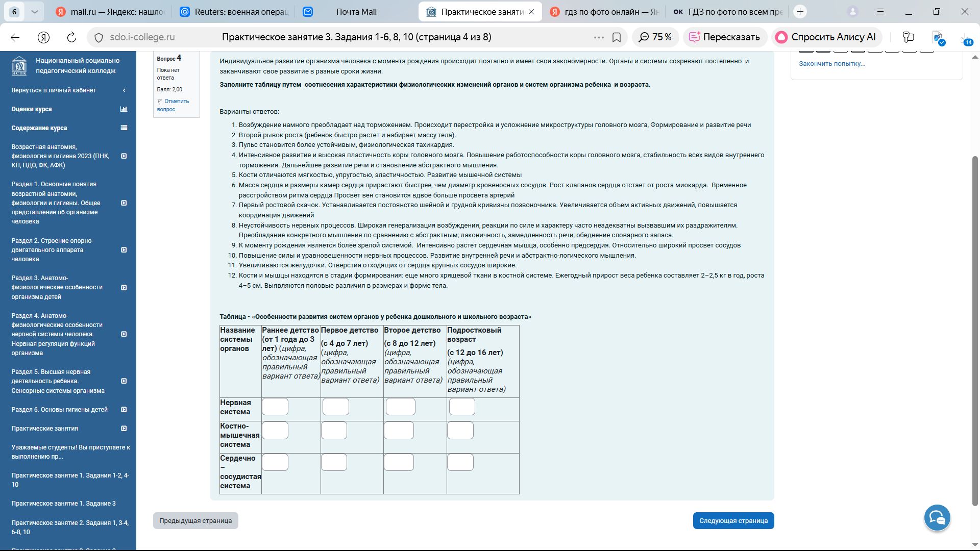The width and height of the screenshot is (980, 551).
Task: Switch to the mail.ru — Яндекс tab
Action: coord(110,12)
